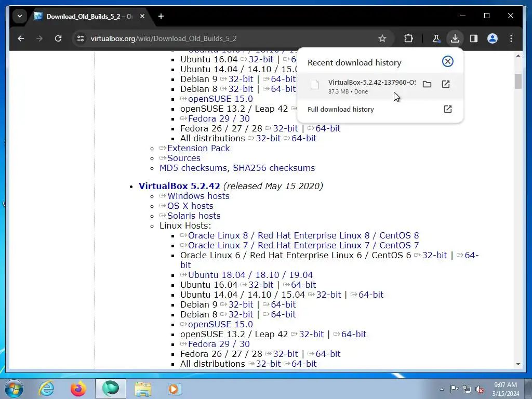This screenshot has height=399, width=532.
Task: Open Windows Explorer from the taskbar
Action: [143, 389]
